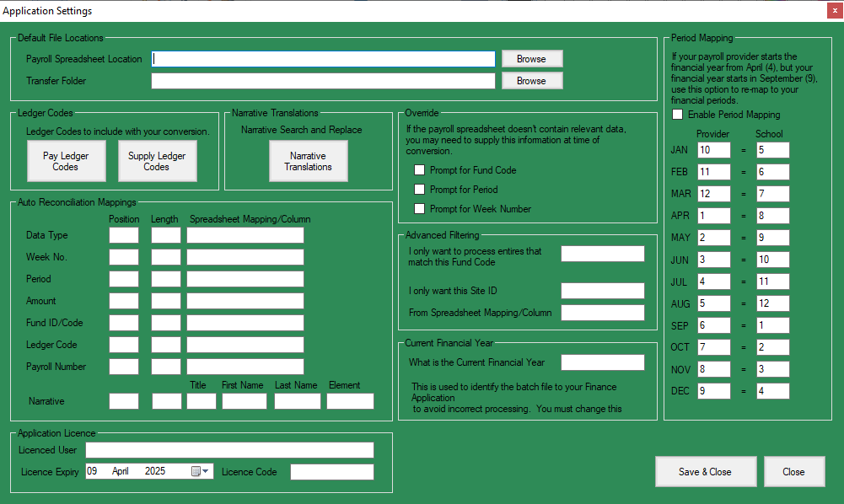
Task: Toggle Prompt for Week Number checkbox
Action: tap(419, 209)
